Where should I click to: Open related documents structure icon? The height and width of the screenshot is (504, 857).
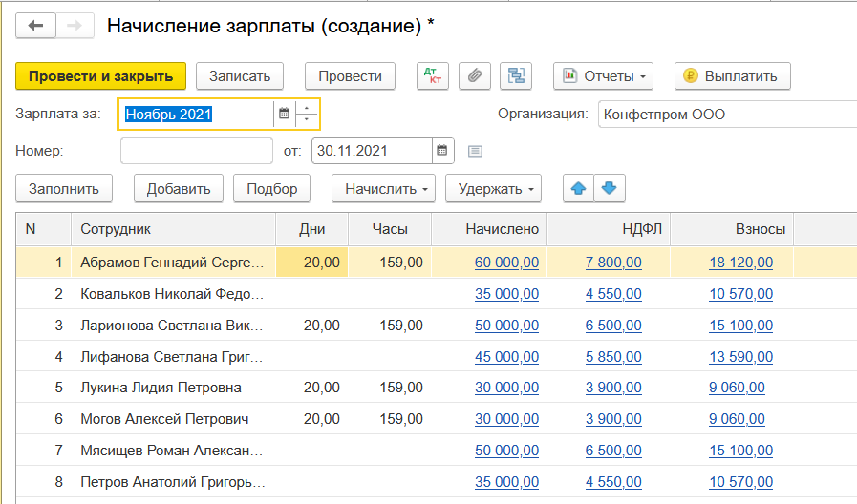click(516, 76)
